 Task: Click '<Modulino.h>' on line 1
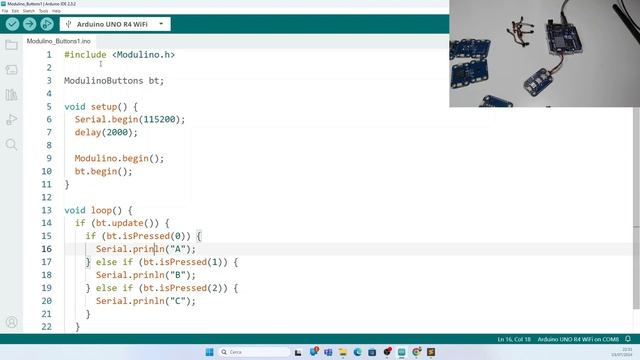pyautogui.click(x=143, y=55)
